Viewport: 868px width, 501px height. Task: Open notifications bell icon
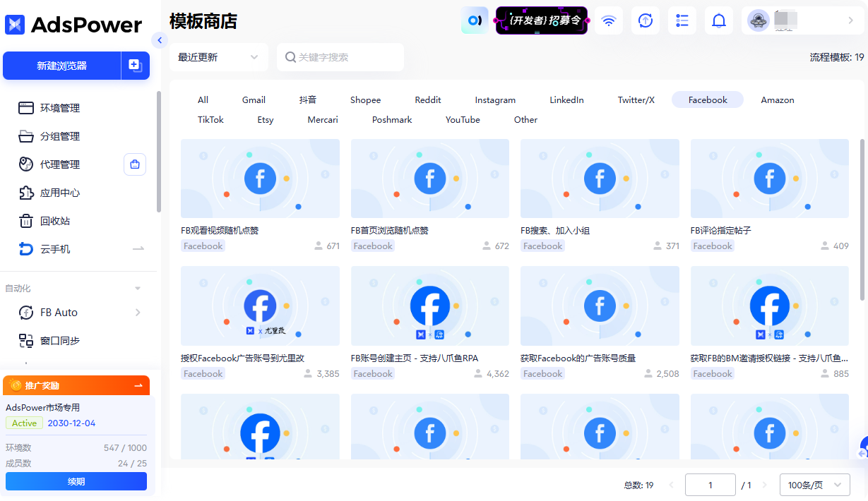tap(719, 20)
